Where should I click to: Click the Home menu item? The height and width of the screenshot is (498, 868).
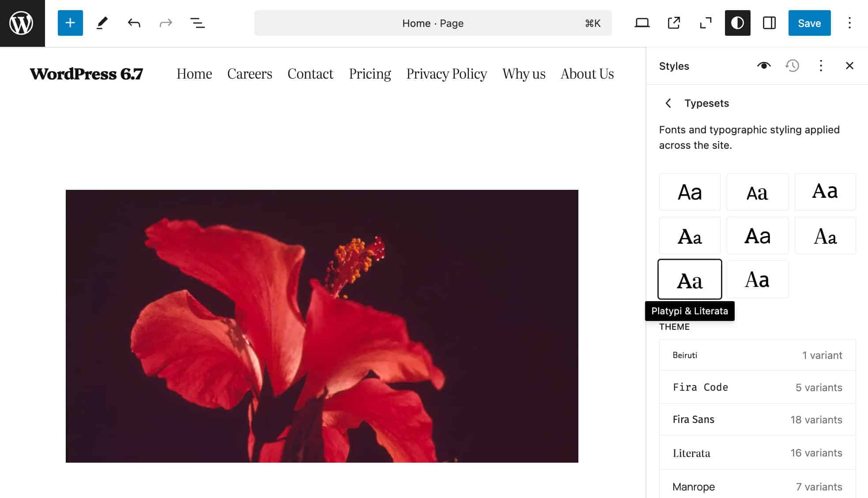(x=194, y=73)
